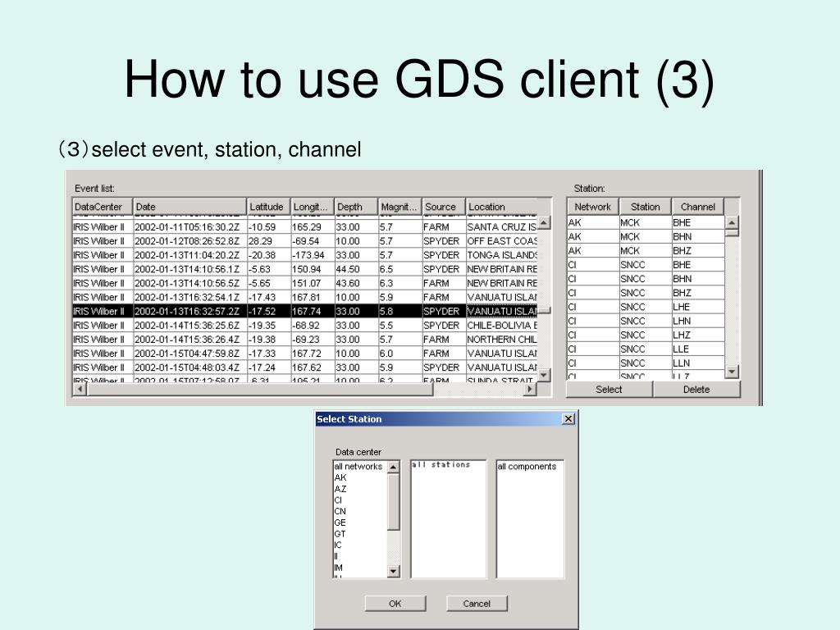Click network list scroll down arrow
Viewport: 840px width, 630px height.
393,571
